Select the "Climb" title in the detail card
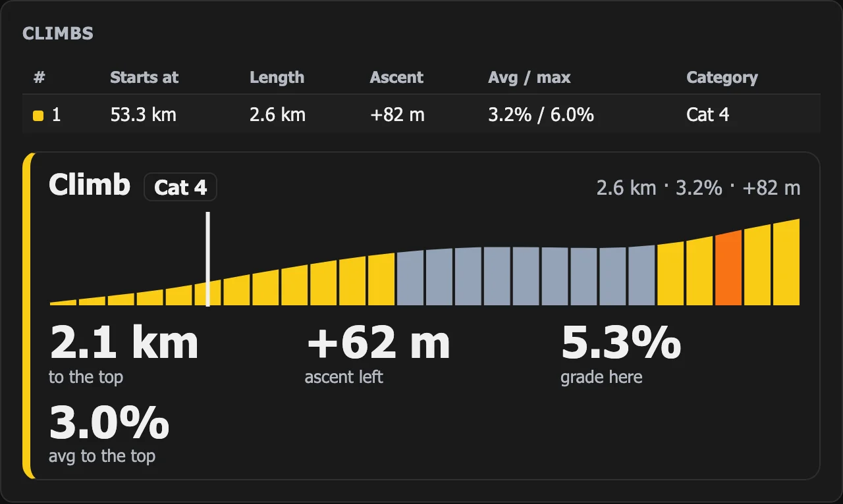 click(x=90, y=186)
